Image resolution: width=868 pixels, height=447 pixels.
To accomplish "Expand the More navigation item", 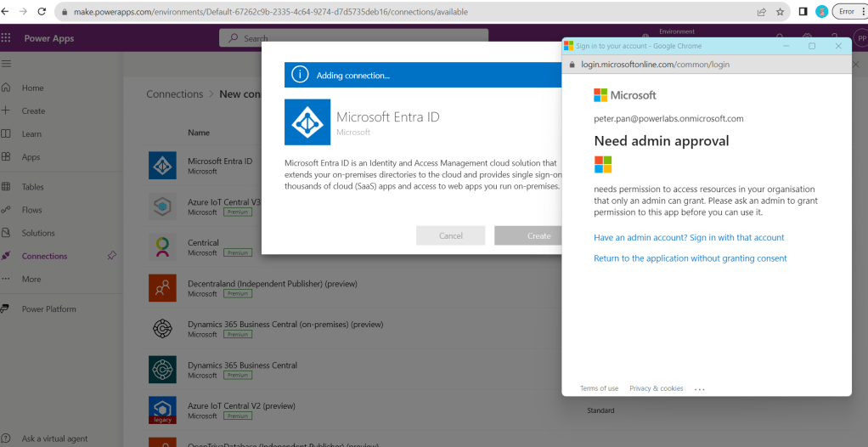I will coord(31,279).
